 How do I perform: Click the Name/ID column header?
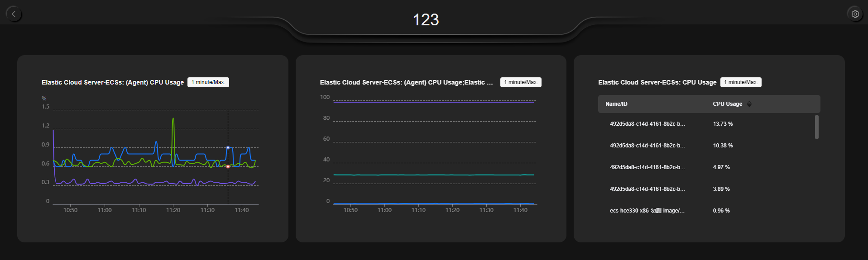pyautogui.click(x=616, y=104)
